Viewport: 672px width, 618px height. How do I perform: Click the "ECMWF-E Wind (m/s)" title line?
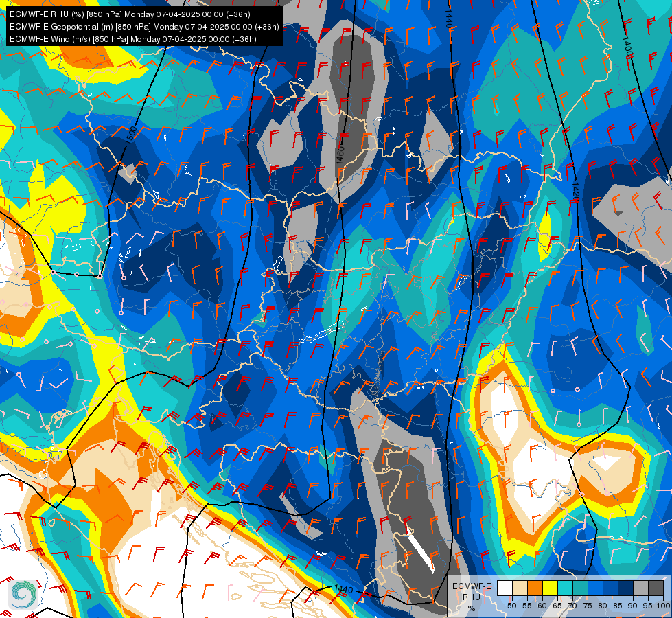coord(133,39)
